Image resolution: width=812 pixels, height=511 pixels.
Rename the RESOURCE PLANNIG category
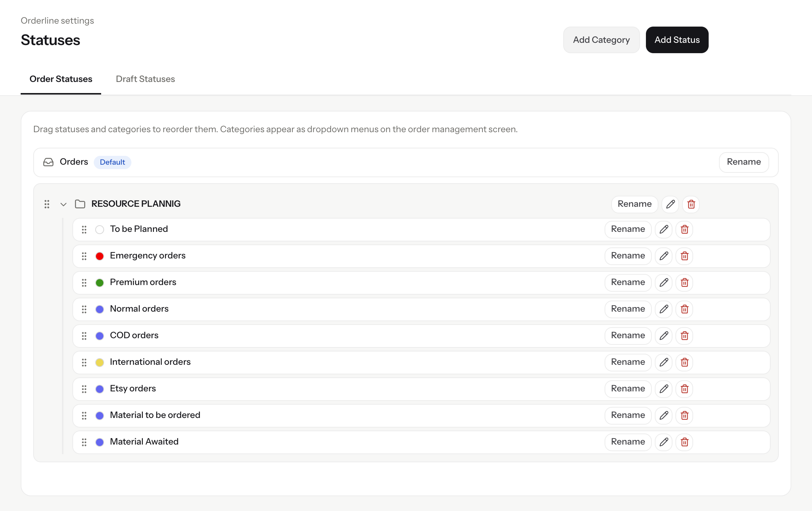pos(634,204)
